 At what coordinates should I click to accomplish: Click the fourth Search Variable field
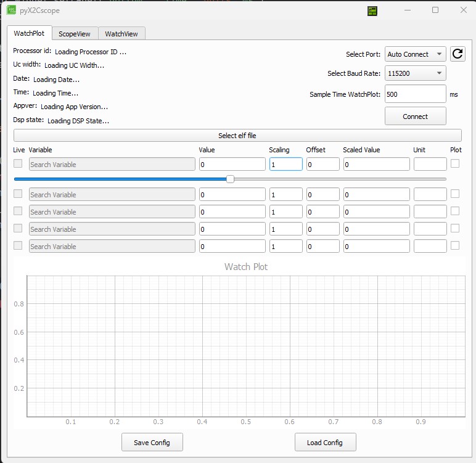[112, 229]
